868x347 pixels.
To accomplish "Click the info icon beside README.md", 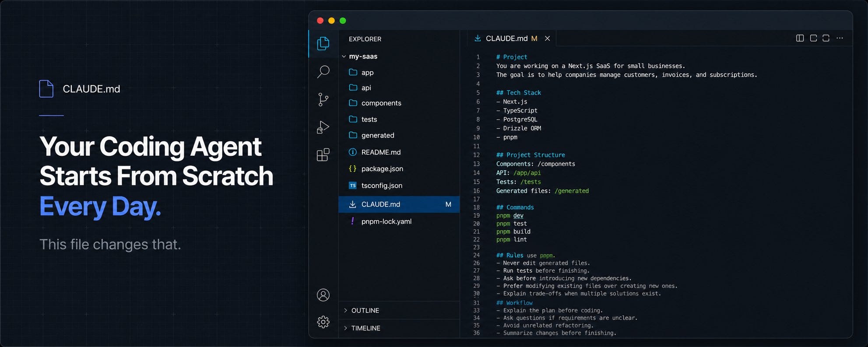I will pos(352,152).
